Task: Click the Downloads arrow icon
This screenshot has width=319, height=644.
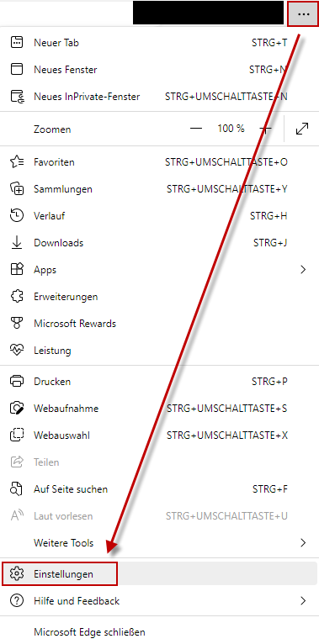Action: point(17,243)
